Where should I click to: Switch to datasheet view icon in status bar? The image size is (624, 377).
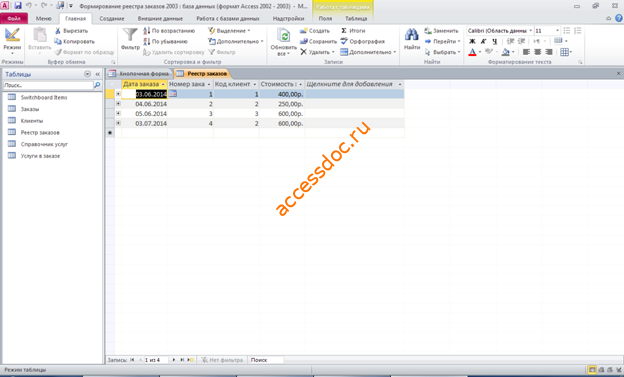click(x=592, y=370)
